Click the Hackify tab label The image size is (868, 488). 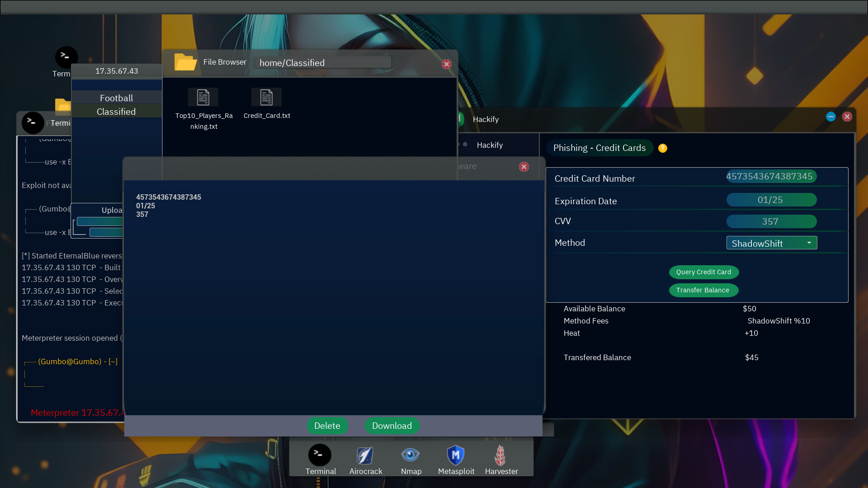[490, 144]
